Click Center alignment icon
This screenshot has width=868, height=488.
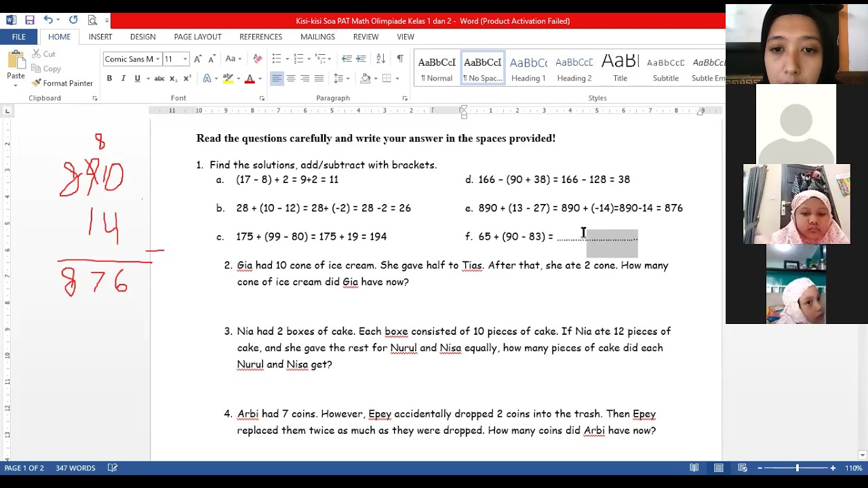[x=291, y=79]
